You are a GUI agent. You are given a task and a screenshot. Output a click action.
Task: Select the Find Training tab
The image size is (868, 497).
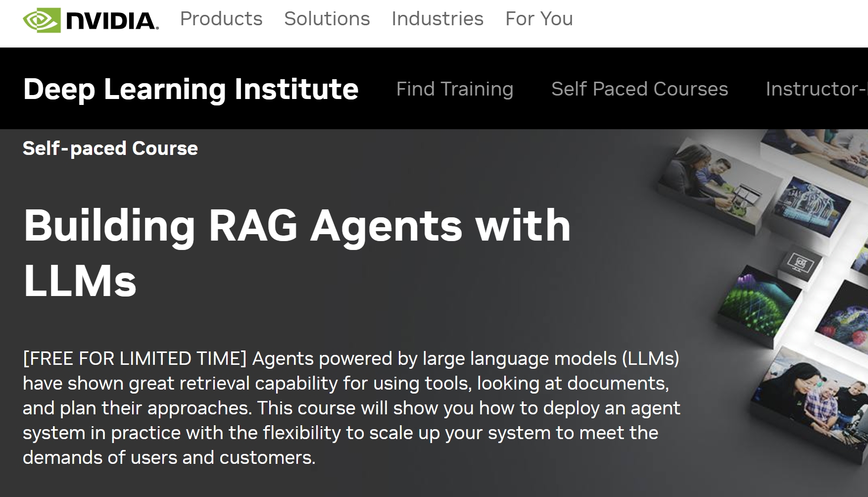coord(454,89)
